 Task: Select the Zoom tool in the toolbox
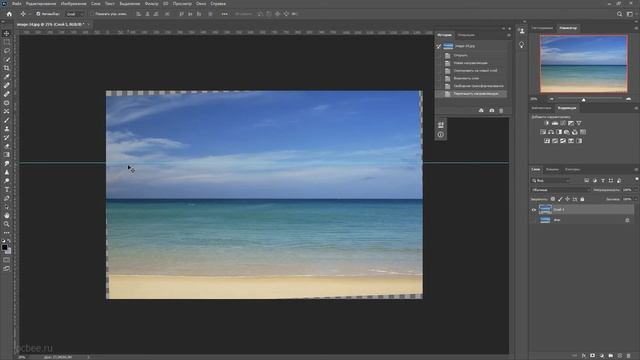[x=7, y=224]
